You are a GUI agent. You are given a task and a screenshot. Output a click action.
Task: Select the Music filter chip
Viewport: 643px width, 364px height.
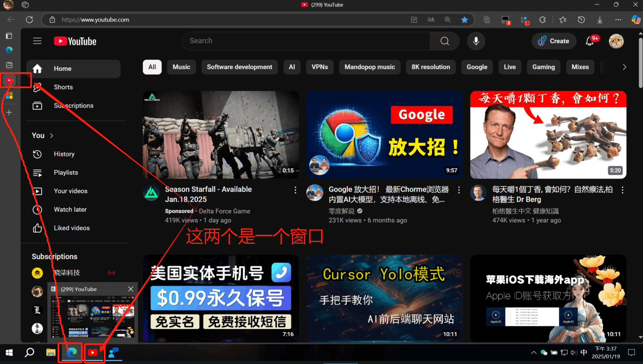tap(181, 67)
